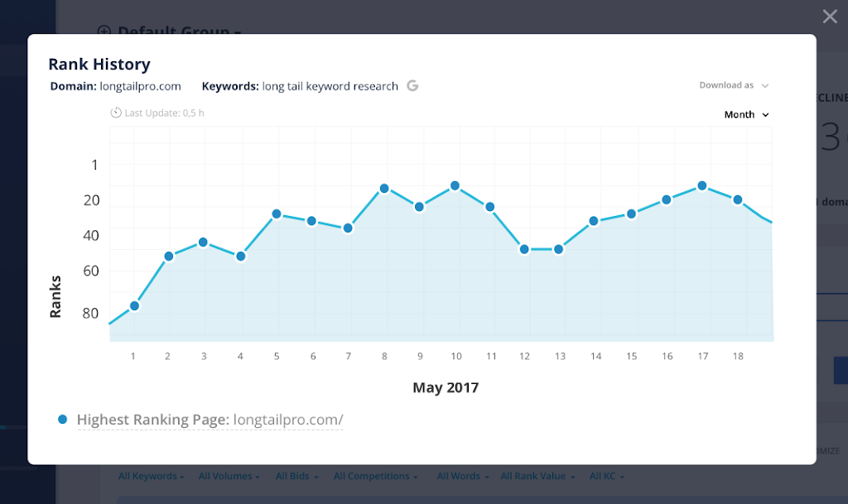Click the x-axis label 18
Viewport: 848px width, 504px height.
[738, 357]
